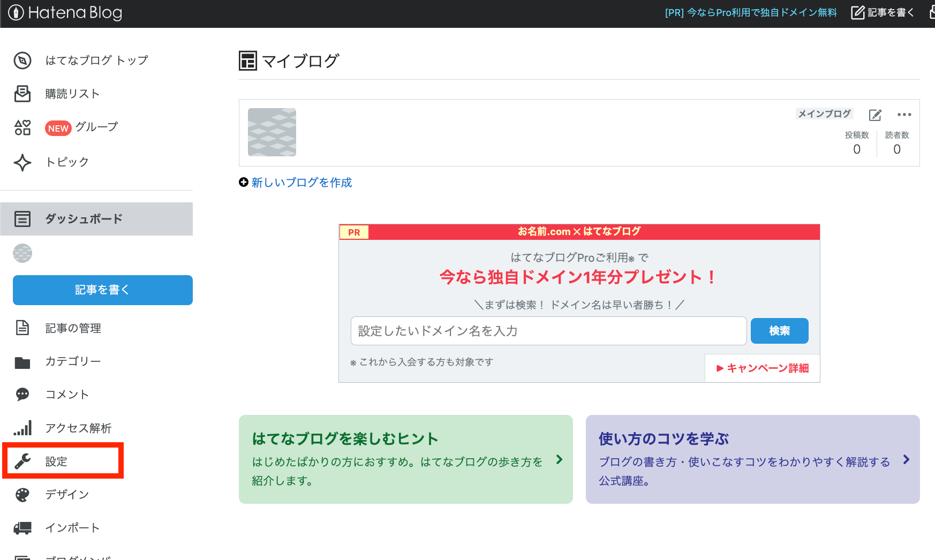Click the round blog avatar in sidebar
The height and width of the screenshot is (560, 935).
[x=22, y=253]
